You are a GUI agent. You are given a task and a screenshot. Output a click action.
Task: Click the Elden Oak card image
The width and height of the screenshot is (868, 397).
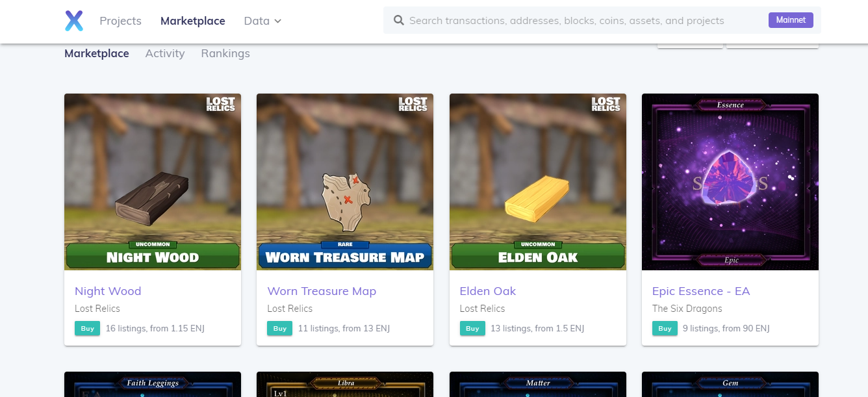[538, 182]
